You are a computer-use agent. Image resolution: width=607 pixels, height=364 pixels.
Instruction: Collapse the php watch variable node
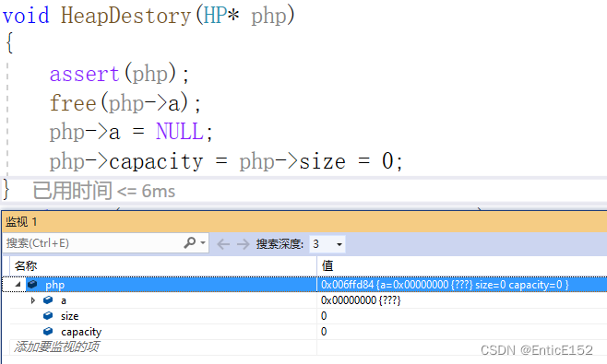18,285
